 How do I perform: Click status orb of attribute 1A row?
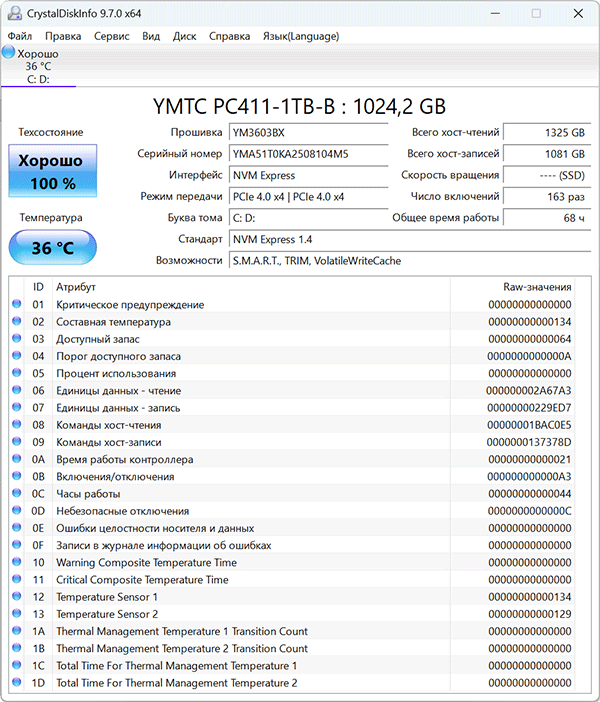tap(17, 630)
